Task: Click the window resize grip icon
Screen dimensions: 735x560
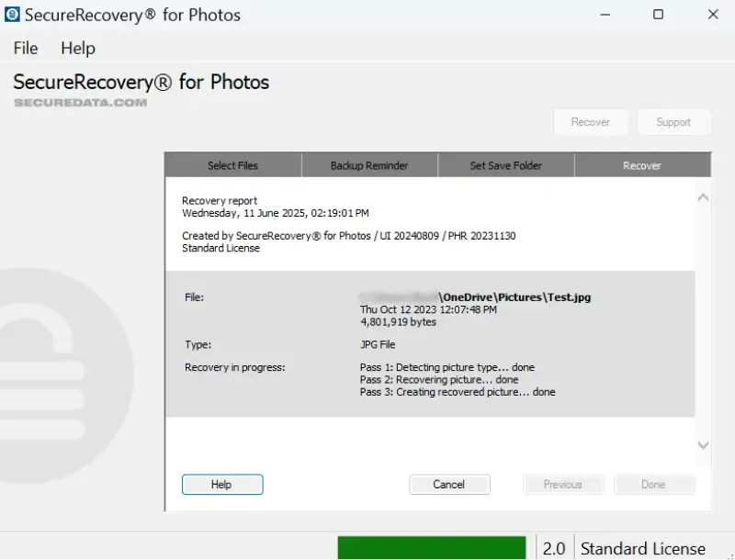Action: [730, 555]
